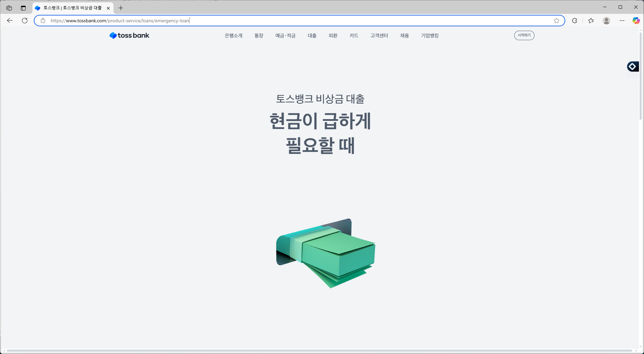Open 기업뱅킹 menu
Screen dimensions: 644x354
[430, 35]
